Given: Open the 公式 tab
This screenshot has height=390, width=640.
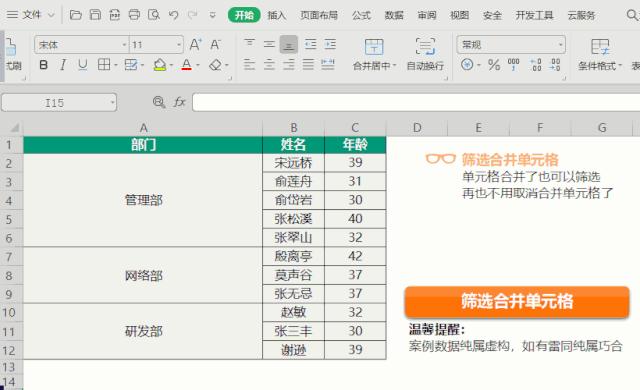Looking at the screenshot, I should pos(361,15).
